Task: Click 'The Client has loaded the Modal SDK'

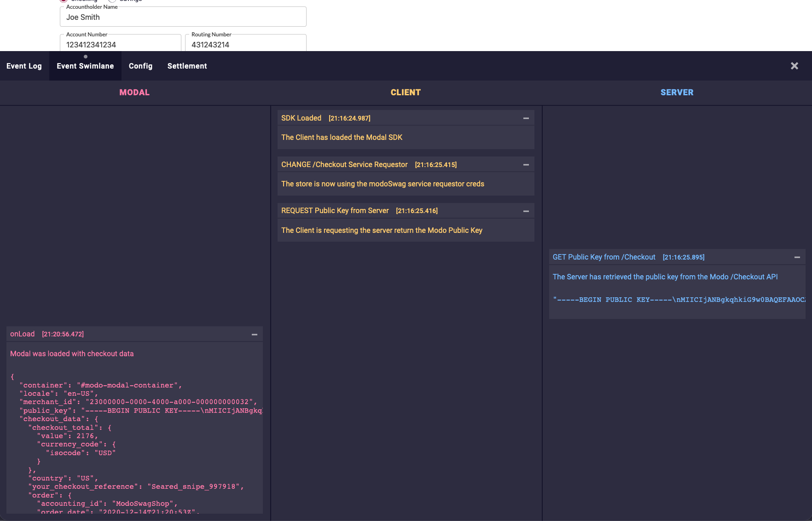Action: (342, 138)
